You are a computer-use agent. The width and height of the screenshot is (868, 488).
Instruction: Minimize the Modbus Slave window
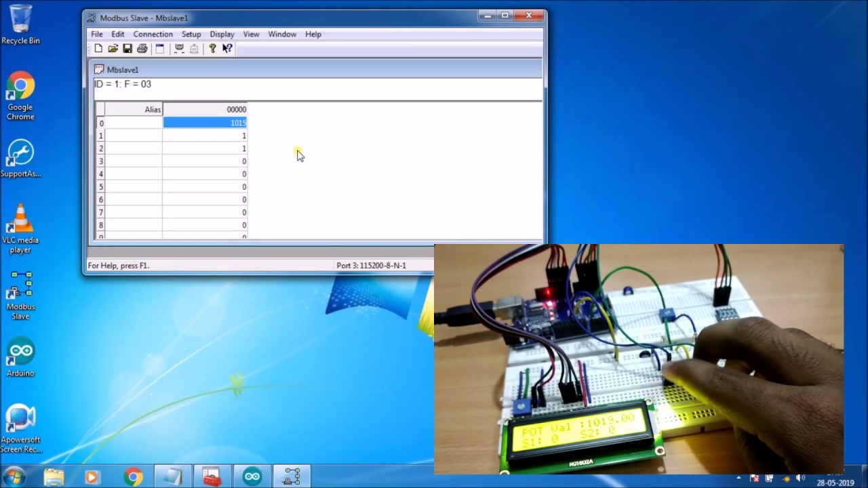(x=487, y=15)
